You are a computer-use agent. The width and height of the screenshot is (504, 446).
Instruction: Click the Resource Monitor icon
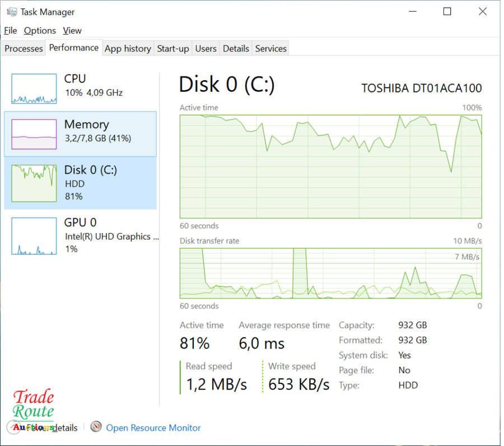[96, 428]
